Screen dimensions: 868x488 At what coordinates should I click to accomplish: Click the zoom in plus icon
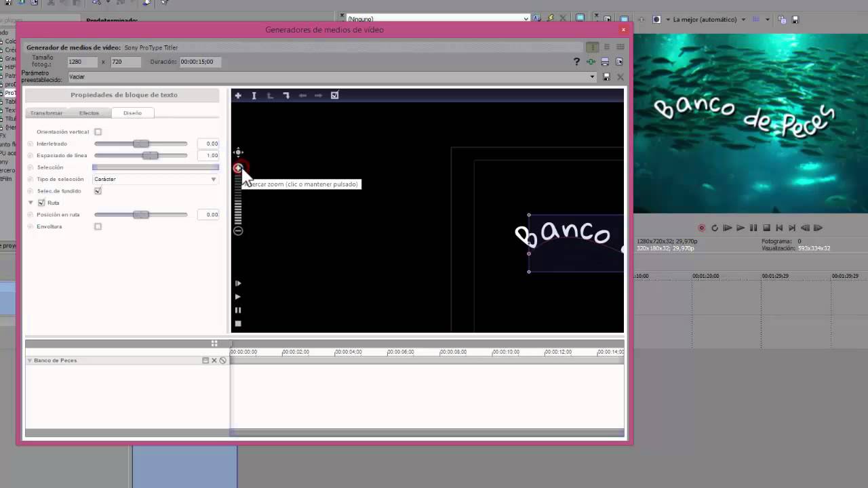click(238, 168)
